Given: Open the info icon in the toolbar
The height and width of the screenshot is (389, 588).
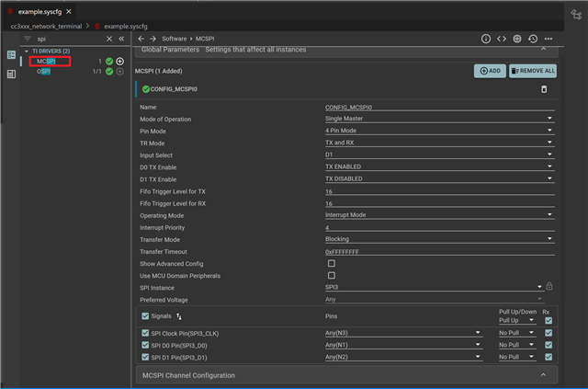Looking at the screenshot, I should [x=486, y=39].
